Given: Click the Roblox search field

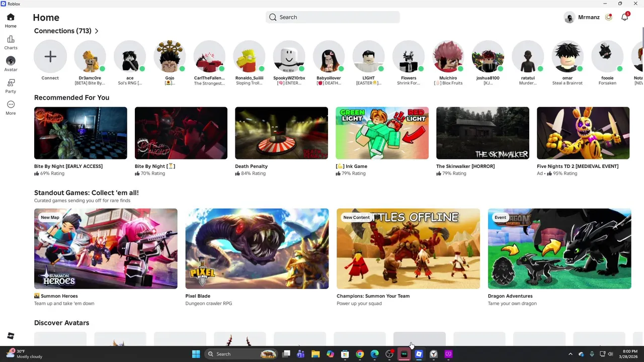Looking at the screenshot, I should tap(333, 17).
